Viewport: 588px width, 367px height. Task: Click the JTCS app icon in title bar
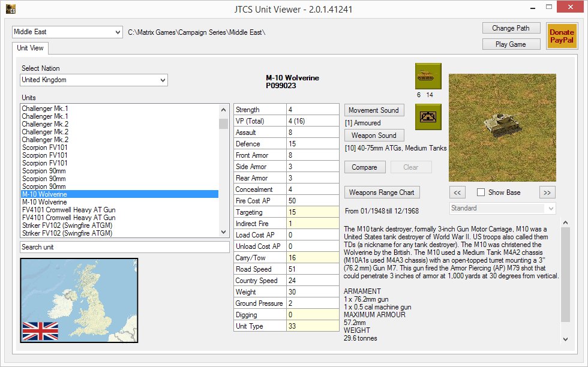point(10,9)
